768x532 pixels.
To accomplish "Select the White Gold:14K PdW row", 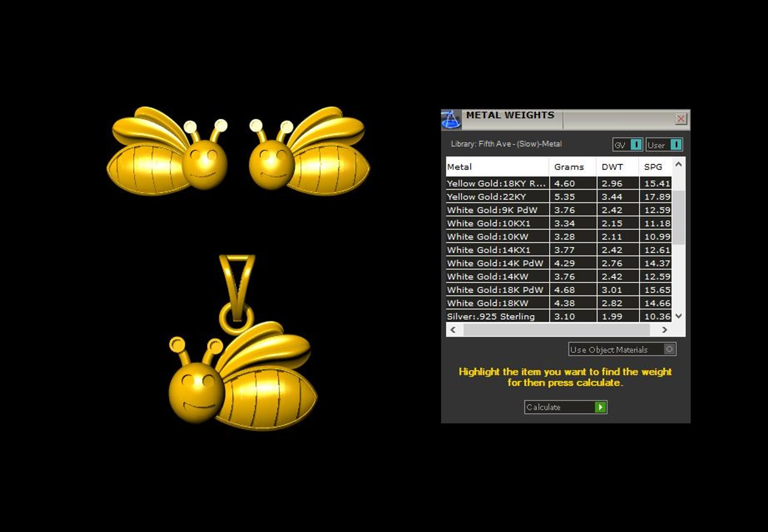I will pos(559,263).
